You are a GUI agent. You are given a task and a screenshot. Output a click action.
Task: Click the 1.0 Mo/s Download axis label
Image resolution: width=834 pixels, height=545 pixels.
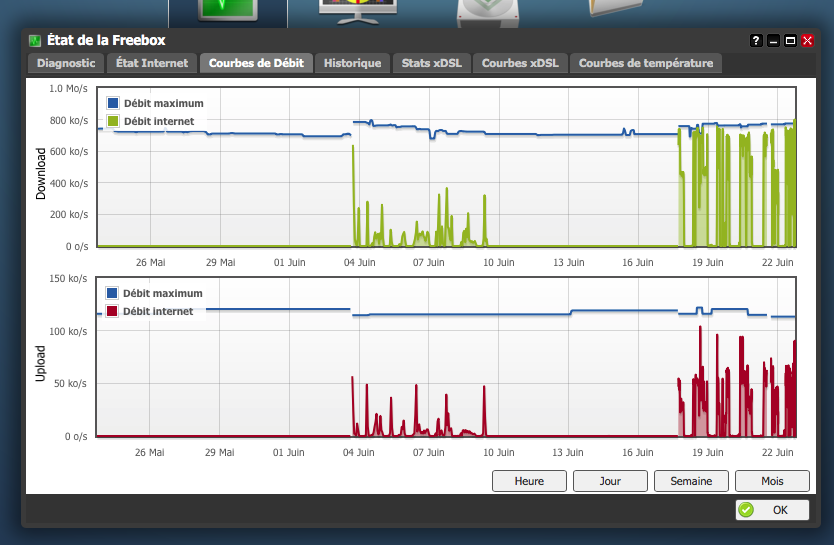click(x=69, y=88)
